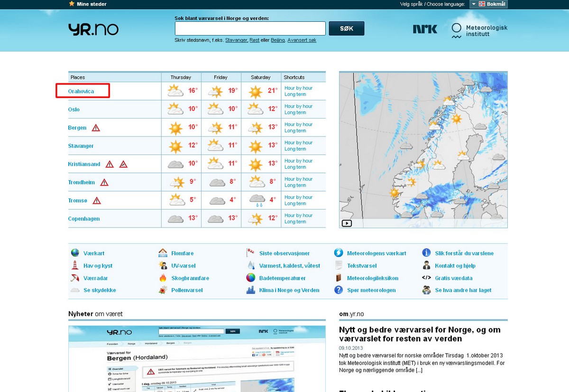Open Meteorologisk institutt logo link
The width and height of the screenshot is (569, 392).
[479, 31]
